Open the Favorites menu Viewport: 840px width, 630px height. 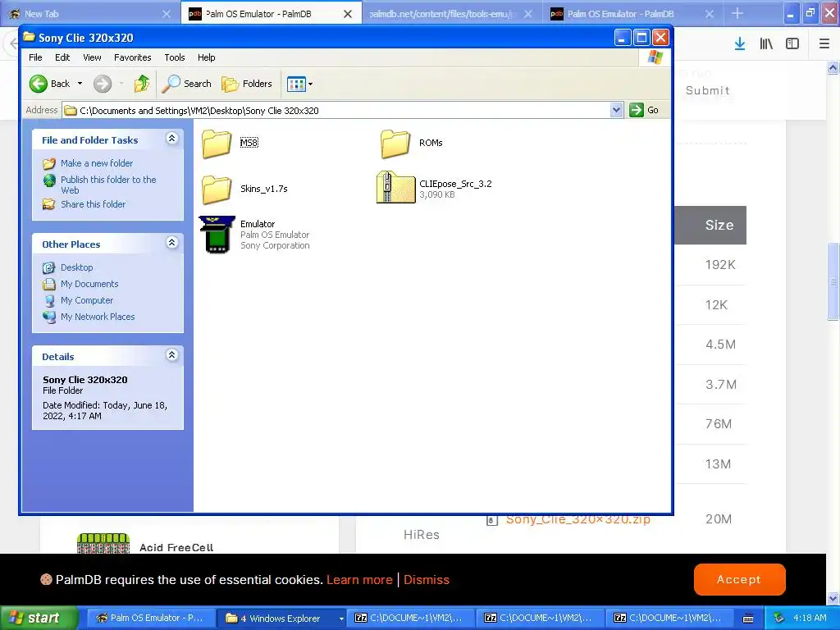[132, 57]
